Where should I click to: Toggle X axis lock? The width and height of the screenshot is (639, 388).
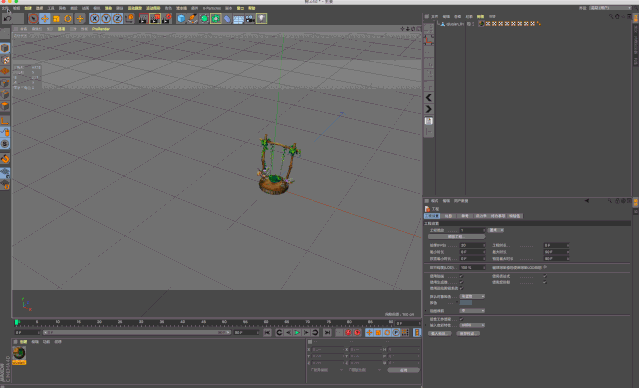tap(95, 18)
